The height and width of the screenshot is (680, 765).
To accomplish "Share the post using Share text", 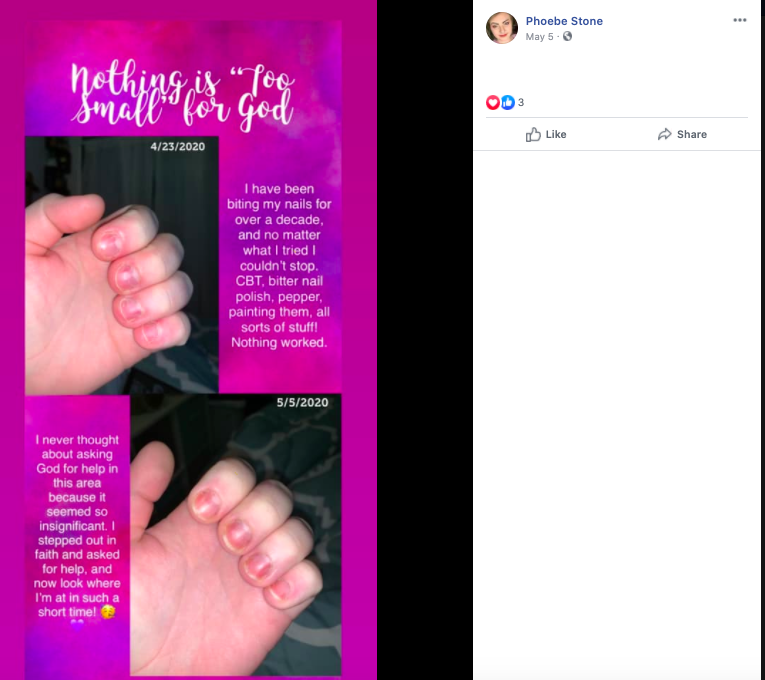I will (x=692, y=134).
